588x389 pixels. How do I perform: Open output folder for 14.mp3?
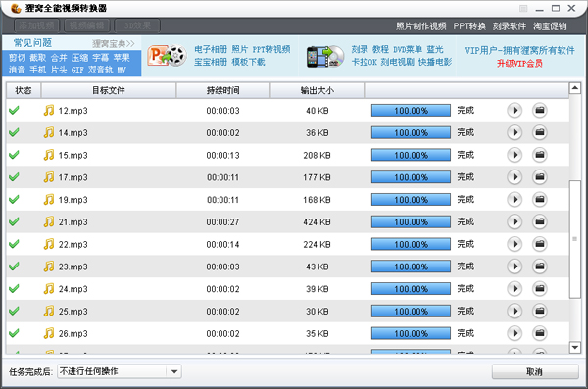click(x=540, y=132)
